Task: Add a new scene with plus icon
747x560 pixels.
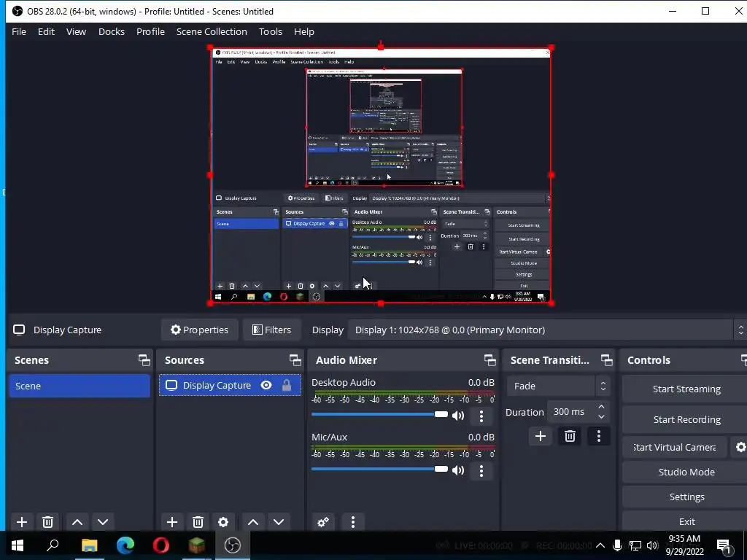Action: 21,522
